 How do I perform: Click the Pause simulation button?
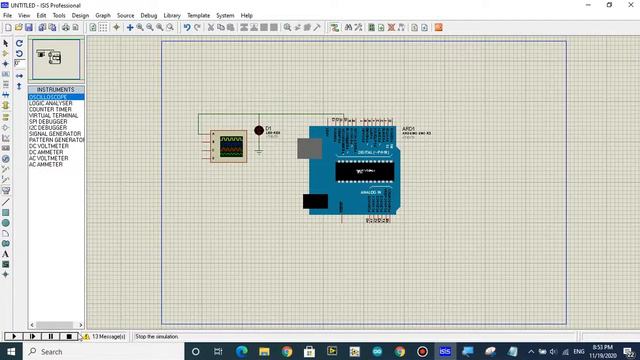tap(51, 336)
